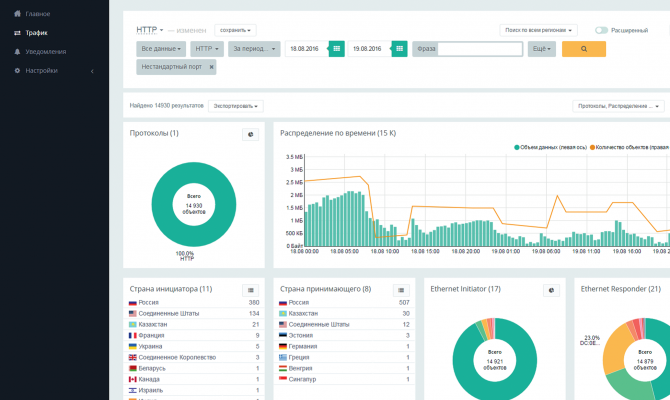Click the Фраза search input field
The height and width of the screenshot is (400, 670).
[480, 49]
